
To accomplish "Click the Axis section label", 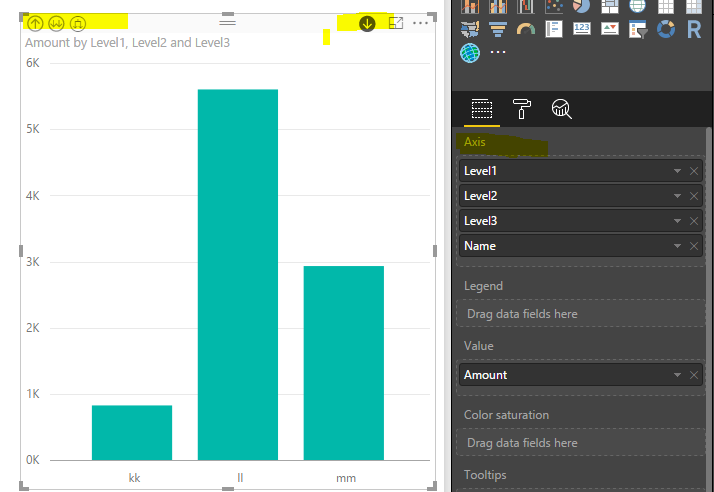I will coord(474,142).
